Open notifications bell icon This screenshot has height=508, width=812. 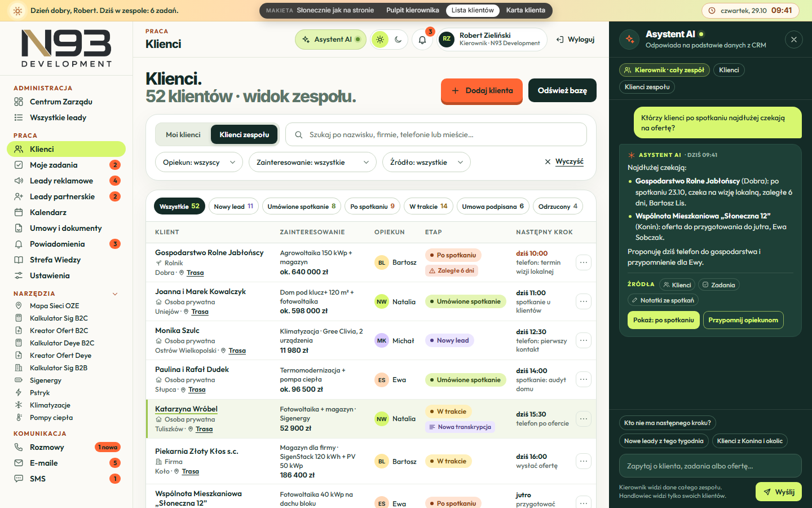pyautogui.click(x=422, y=40)
